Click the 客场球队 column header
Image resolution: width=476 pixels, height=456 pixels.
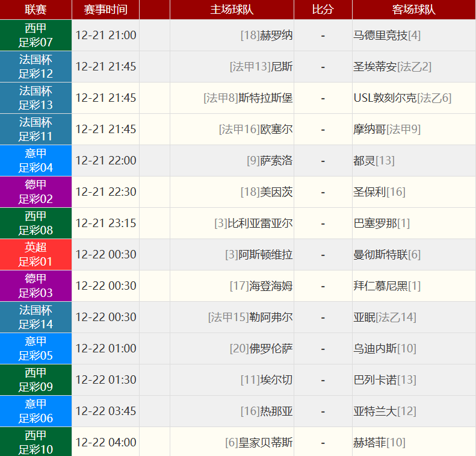pyautogui.click(x=413, y=10)
